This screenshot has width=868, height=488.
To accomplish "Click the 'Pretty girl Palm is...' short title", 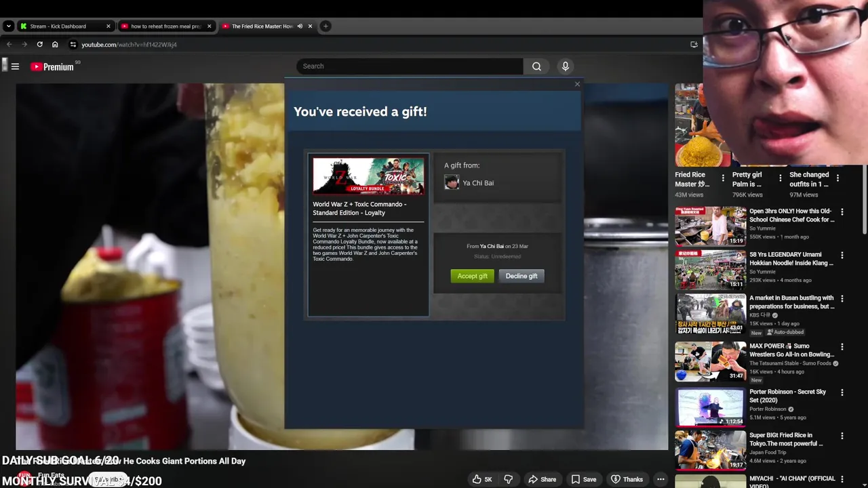I will point(747,179).
